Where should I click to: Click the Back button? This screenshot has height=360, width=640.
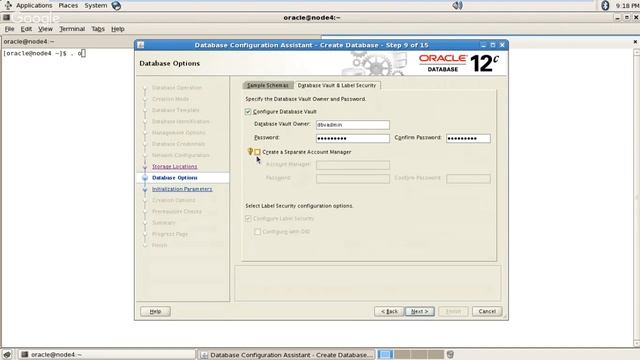389,311
